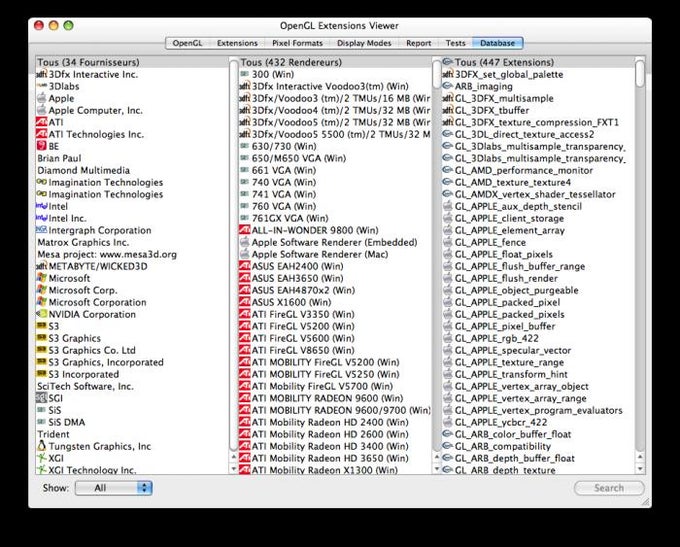
Task: Click the SGI logo icon
Action: 42,398
